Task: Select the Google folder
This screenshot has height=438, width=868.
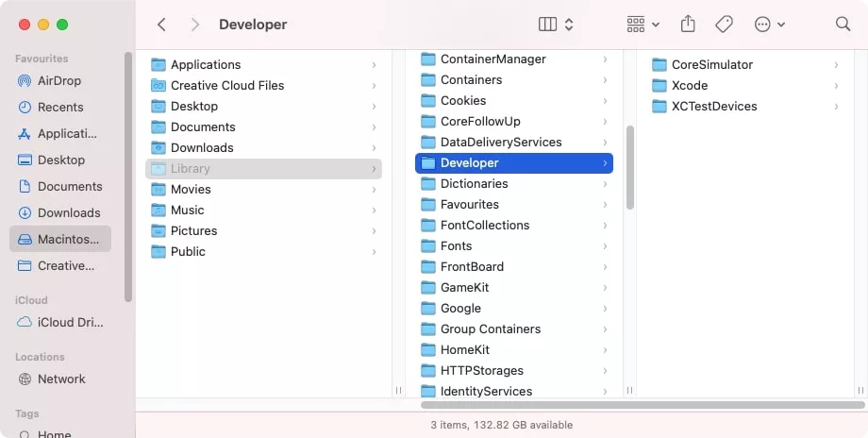Action: click(x=460, y=309)
